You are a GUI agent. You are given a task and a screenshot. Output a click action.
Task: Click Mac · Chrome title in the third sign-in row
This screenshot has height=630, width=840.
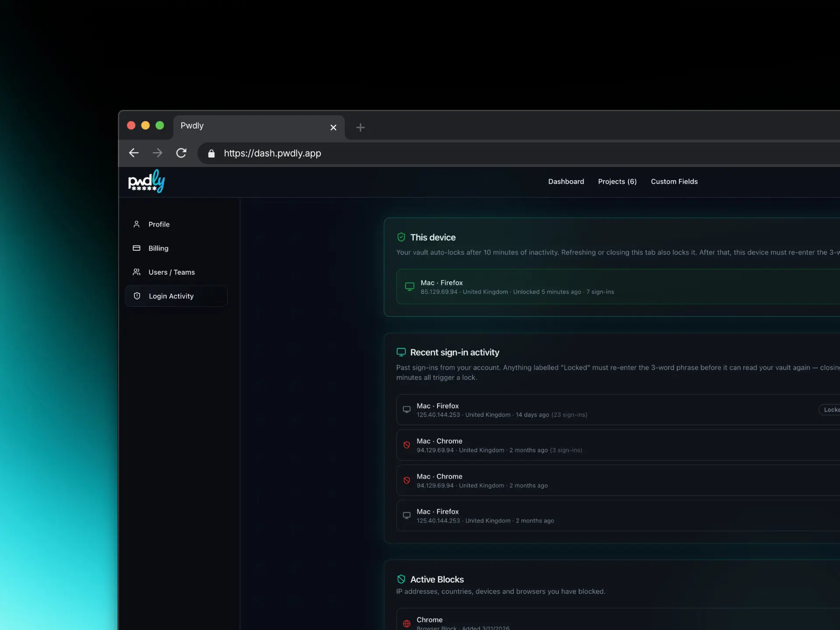pyautogui.click(x=439, y=476)
